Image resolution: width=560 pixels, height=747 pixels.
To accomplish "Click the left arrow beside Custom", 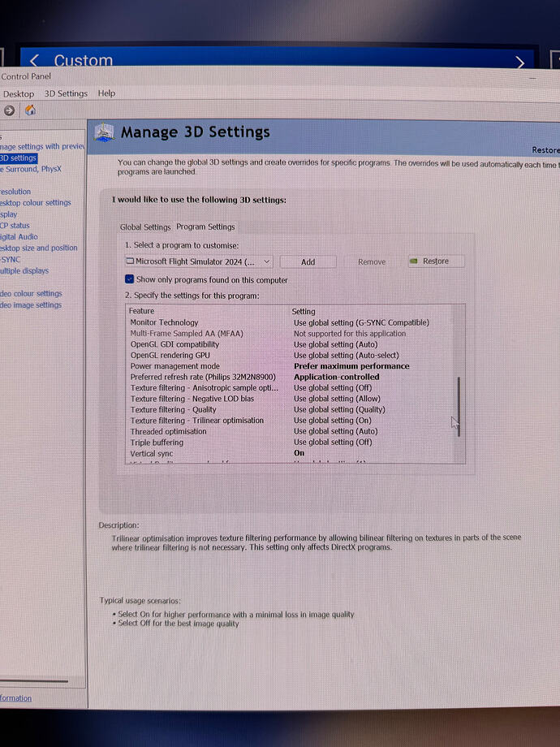I will point(34,61).
